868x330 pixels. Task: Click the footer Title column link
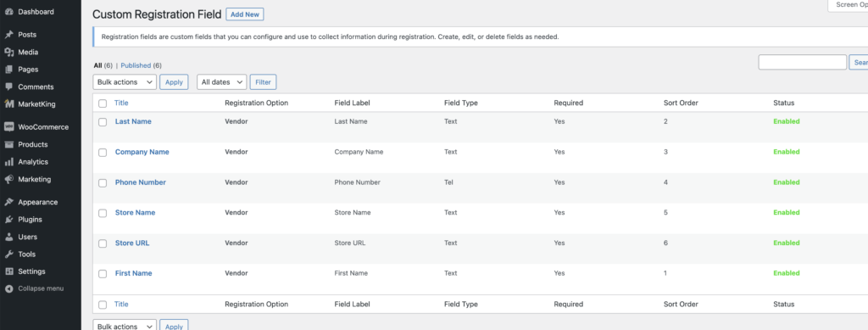[121, 304]
